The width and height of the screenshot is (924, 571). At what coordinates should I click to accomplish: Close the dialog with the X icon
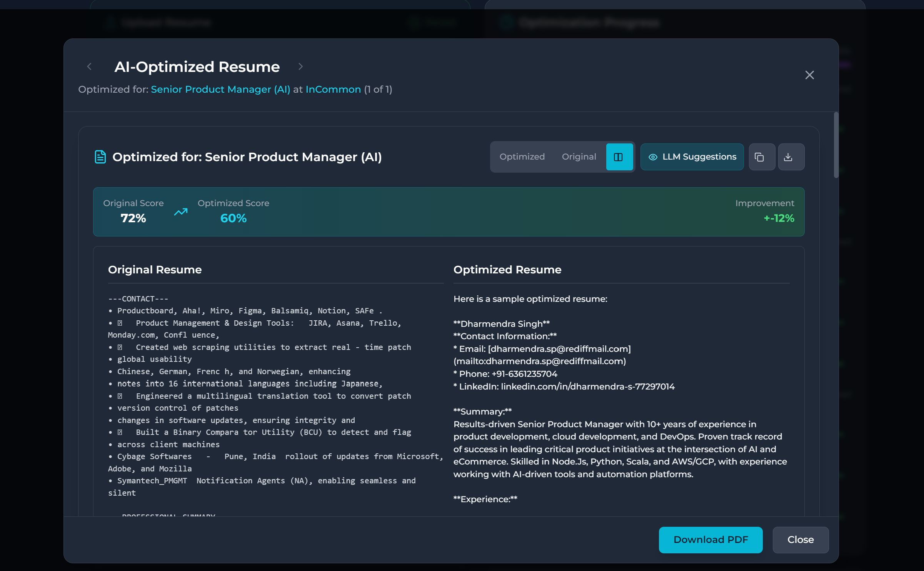[809, 75]
